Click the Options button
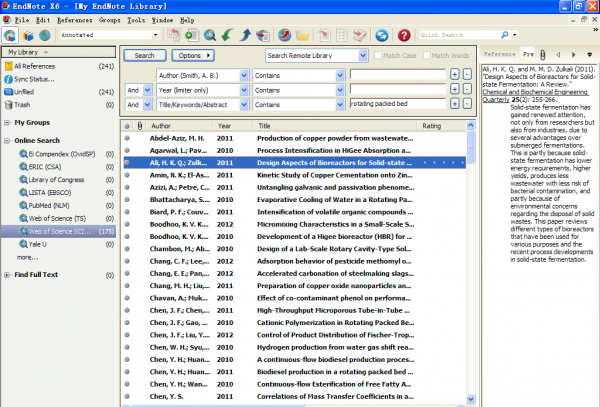Viewport: 600px width, 407px height. pos(193,55)
